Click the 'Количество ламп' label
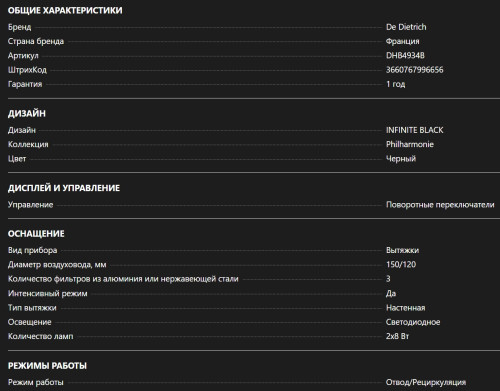The width and height of the screenshot is (500, 391). click(x=41, y=336)
